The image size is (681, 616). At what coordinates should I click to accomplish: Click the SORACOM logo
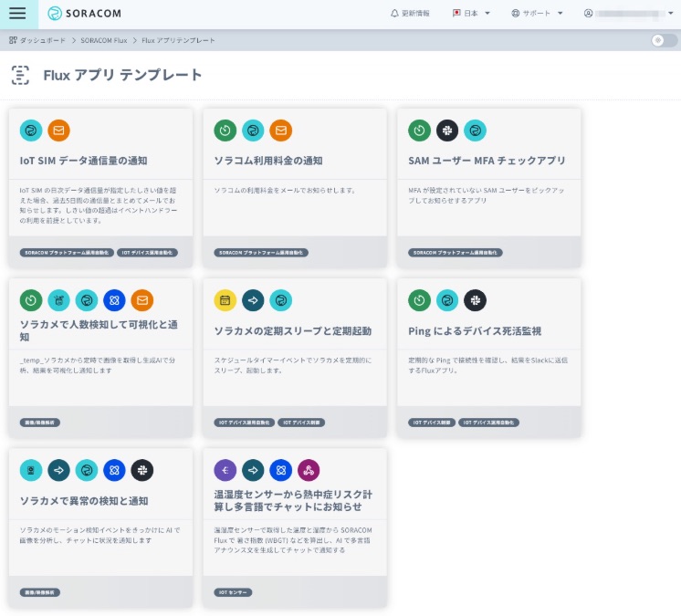84,14
